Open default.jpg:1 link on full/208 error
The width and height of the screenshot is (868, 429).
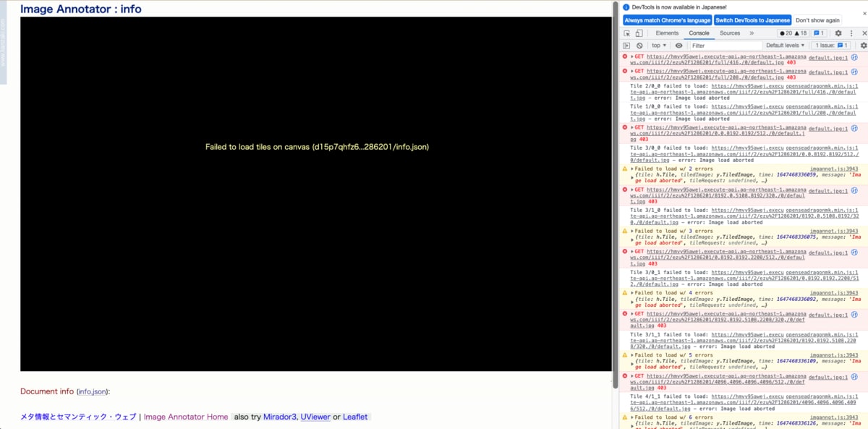[827, 72]
